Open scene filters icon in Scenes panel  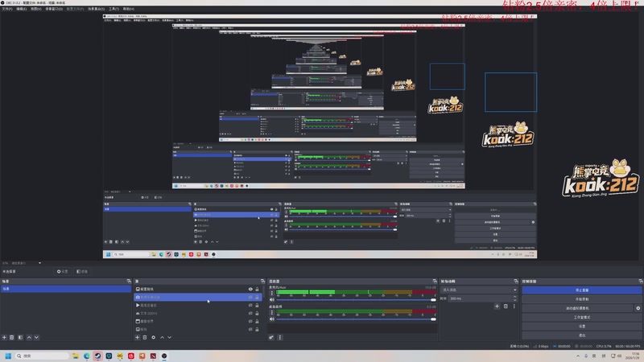[20, 337]
